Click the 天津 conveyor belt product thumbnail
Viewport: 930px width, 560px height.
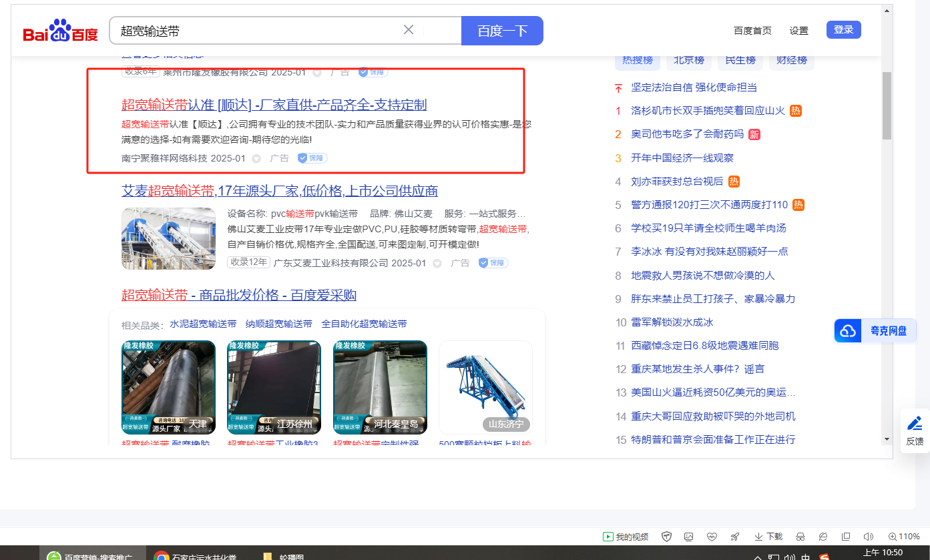[168, 387]
